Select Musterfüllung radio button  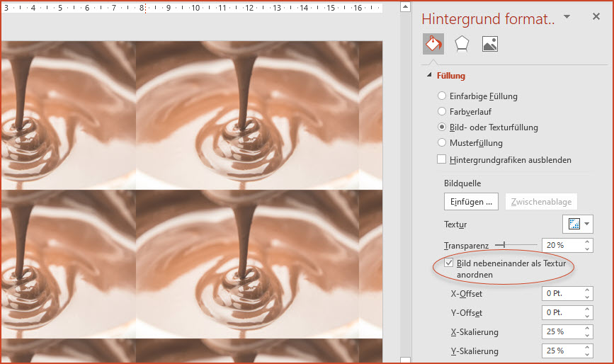[x=442, y=142]
